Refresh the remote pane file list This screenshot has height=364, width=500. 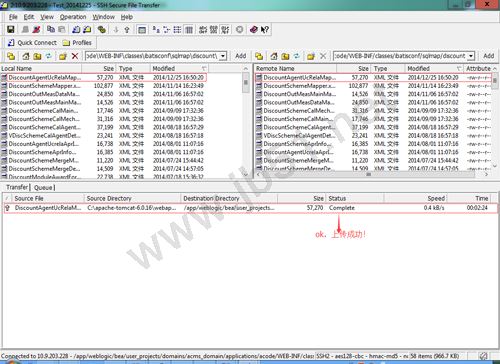pyautogui.click(x=296, y=56)
